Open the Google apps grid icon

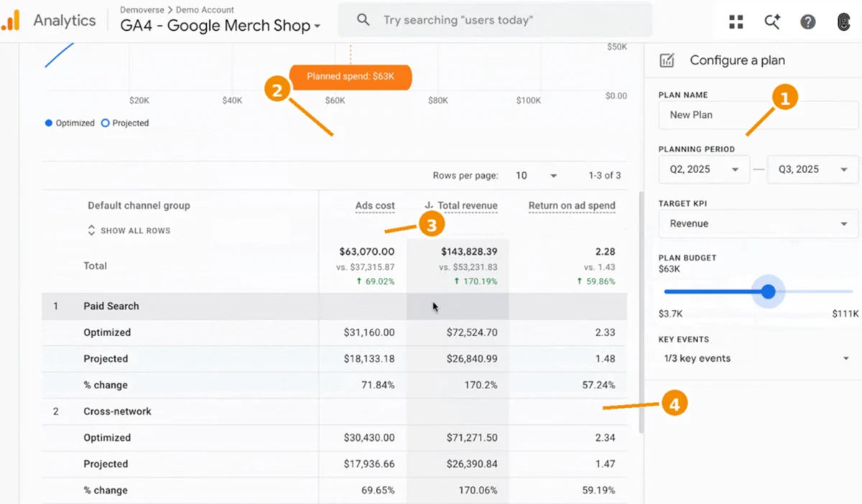[736, 22]
